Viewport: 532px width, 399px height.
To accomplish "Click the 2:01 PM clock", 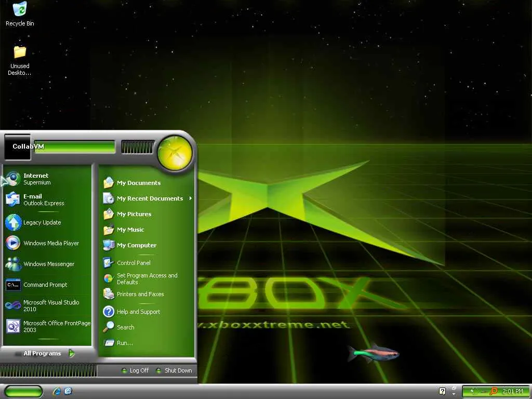I will tap(512, 391).
